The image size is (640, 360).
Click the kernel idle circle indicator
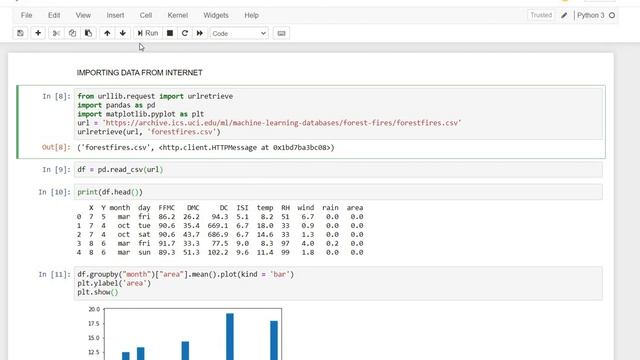[x=612, y=16]
